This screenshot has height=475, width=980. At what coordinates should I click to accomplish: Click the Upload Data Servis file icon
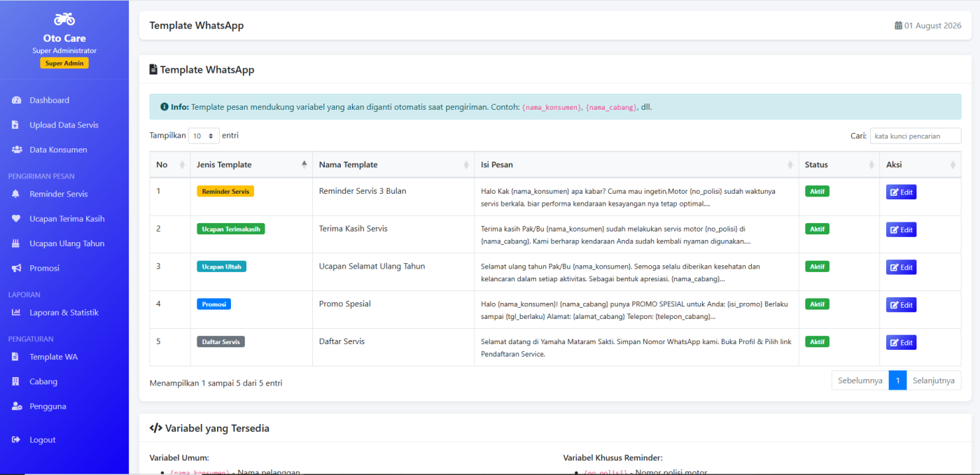coord(15,125)
